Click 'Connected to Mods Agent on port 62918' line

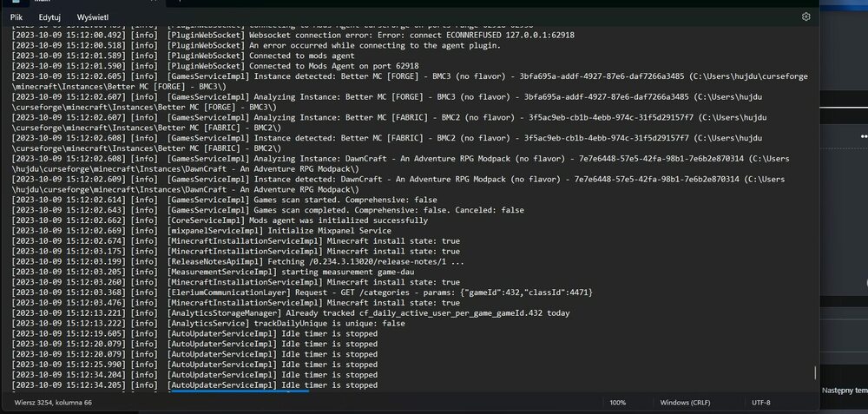[215, 66]
